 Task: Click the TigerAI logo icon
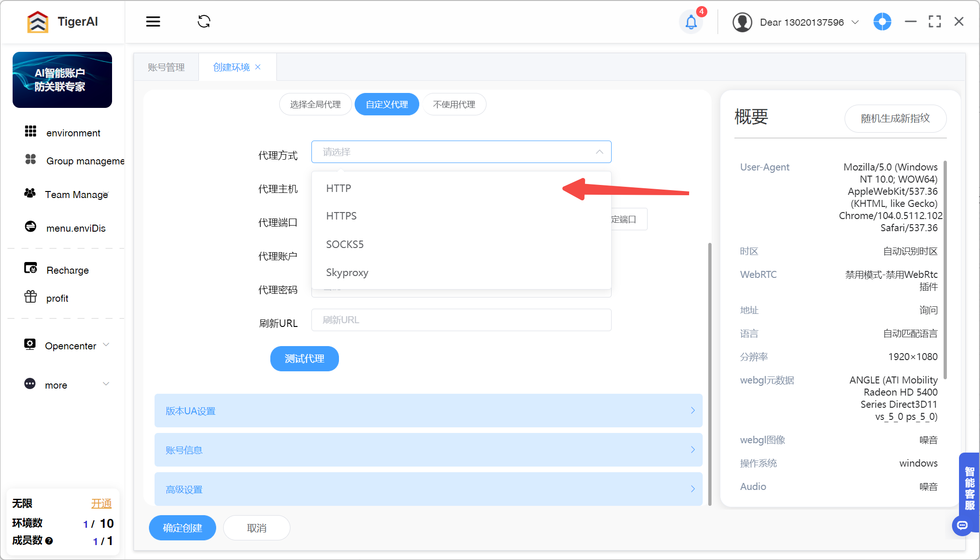point(38,22)
